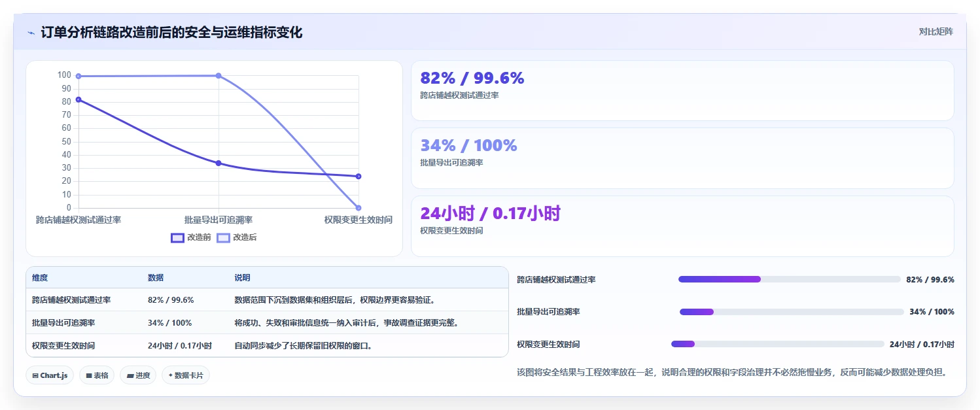This screenshot has width=980, height=410.
Task: Click 改造前 data point at 跨店铺越权测试通过率
Action: pos(79,99)
